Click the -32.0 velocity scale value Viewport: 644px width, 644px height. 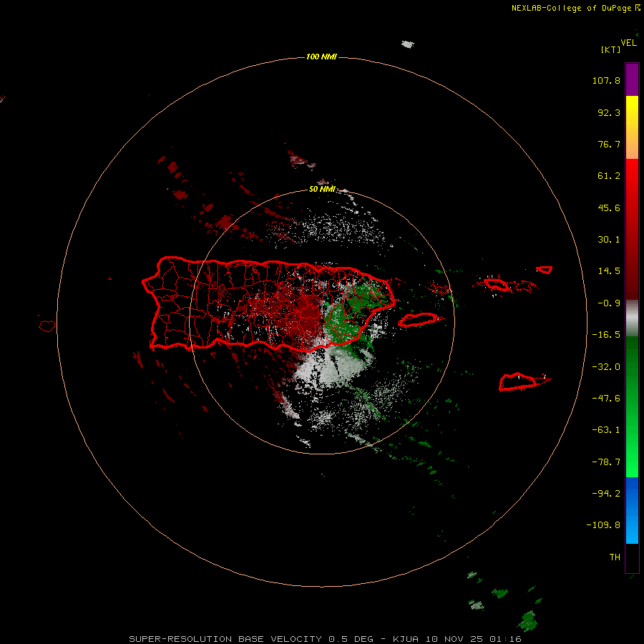click(606, 367)
